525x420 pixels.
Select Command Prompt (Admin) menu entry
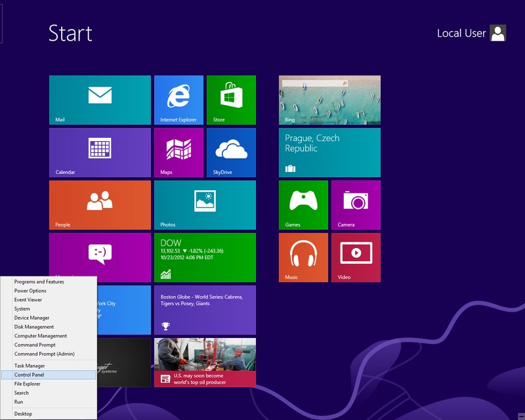45,354
